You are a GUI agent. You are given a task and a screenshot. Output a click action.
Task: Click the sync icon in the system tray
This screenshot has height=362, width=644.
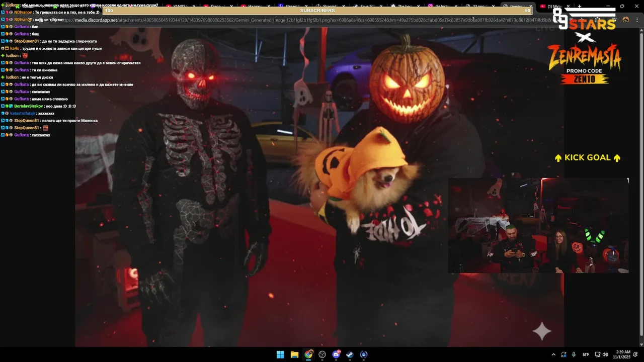coord(563,354)
